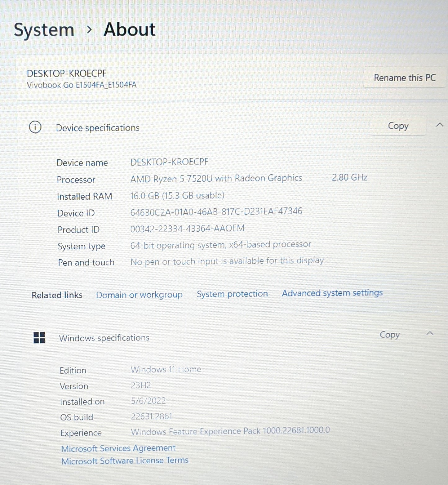Click the Related links label
448x485 pixels.
pyautogui.click(x=57, y=295)
